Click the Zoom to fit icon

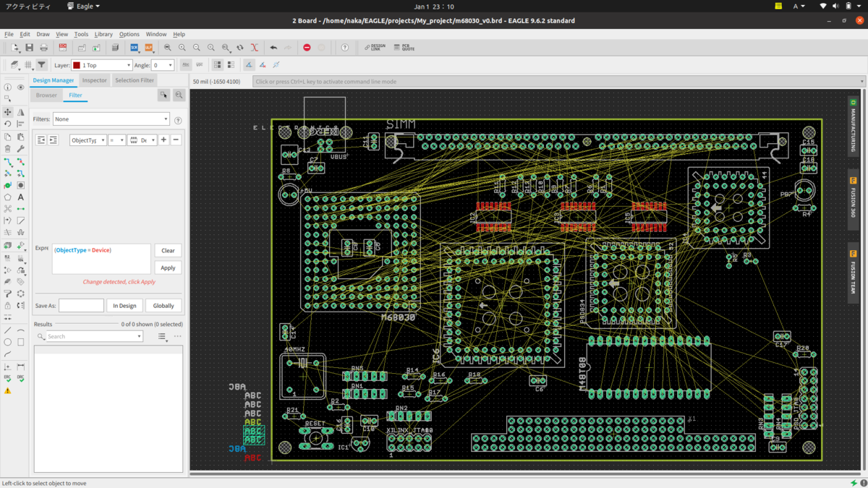point(168,48)
